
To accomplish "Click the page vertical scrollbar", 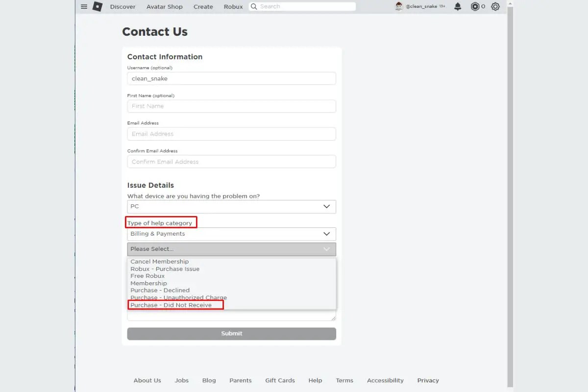I will (x=510, y=196).
